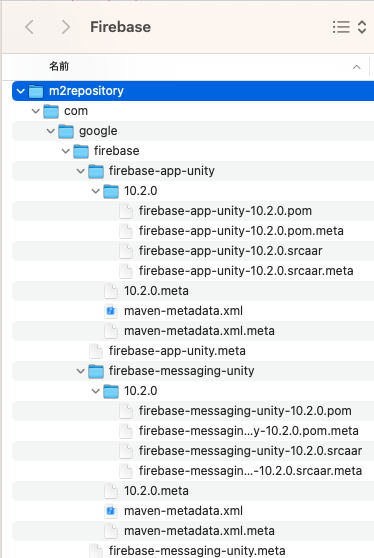Select the m2repository row name
This screenshot has width=374, height=558.
(x=86, y=91)
